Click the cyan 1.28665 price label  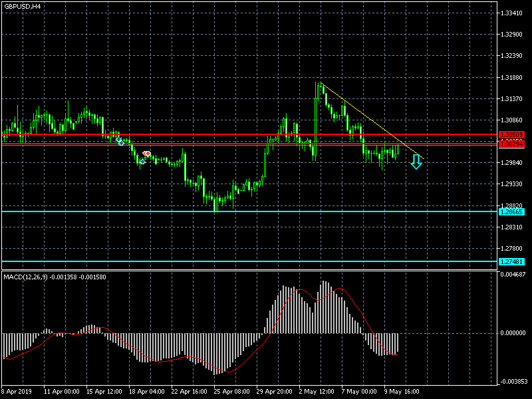(x=511, y=211)
